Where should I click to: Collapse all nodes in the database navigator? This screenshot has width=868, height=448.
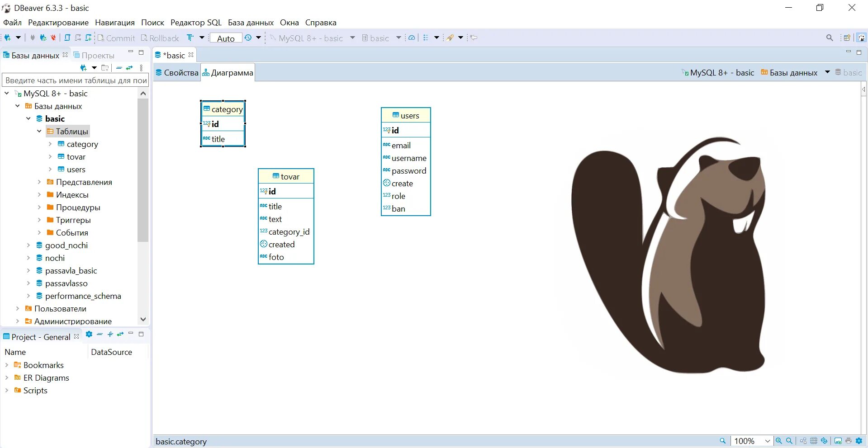tap(119, 68)
